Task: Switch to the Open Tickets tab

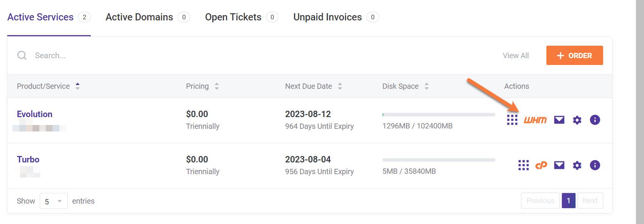Action: point(233,17)
